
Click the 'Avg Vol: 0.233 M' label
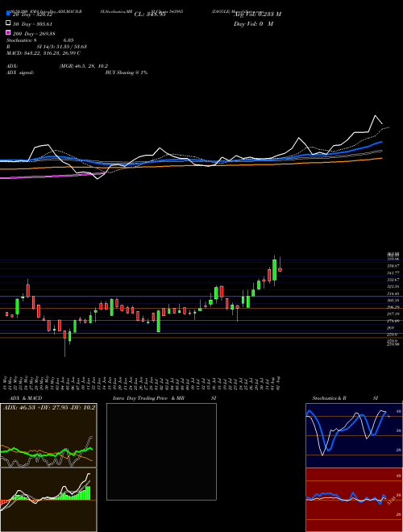(257, 15)
